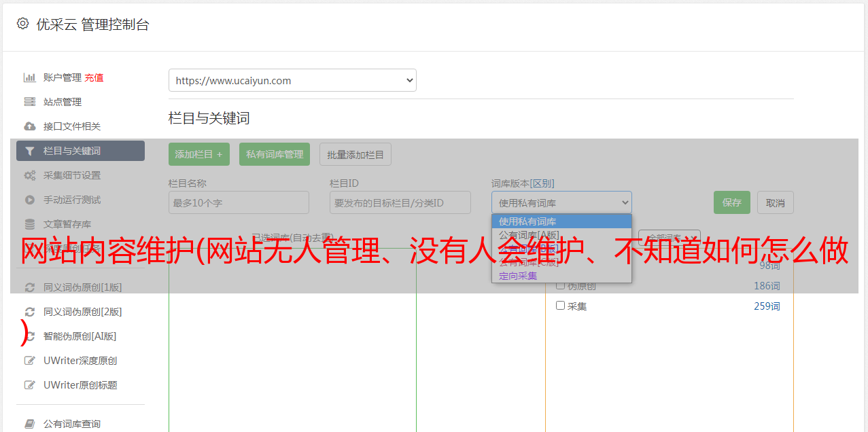
Task: Open 智能伪原创[AI版] page
Action: 80,336
